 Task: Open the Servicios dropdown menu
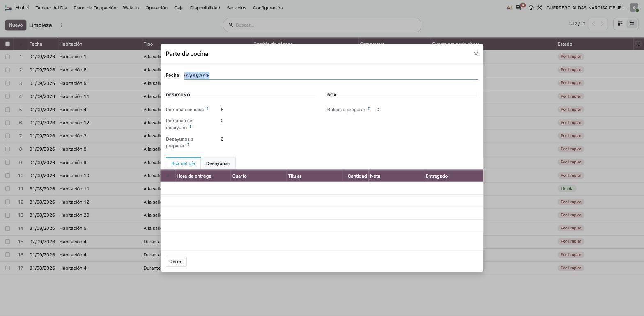coord(237,8)
